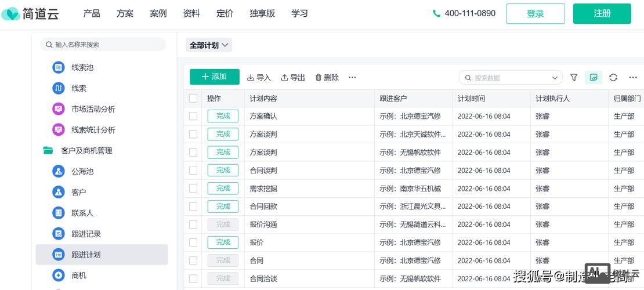Click the search magnifier in sidebar search
Screen dimensions: 644x290
[49, 44]
